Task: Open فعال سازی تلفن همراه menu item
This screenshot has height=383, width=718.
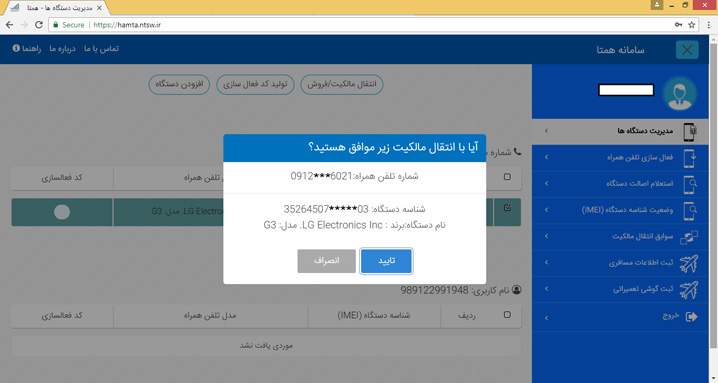Action: 620,158
